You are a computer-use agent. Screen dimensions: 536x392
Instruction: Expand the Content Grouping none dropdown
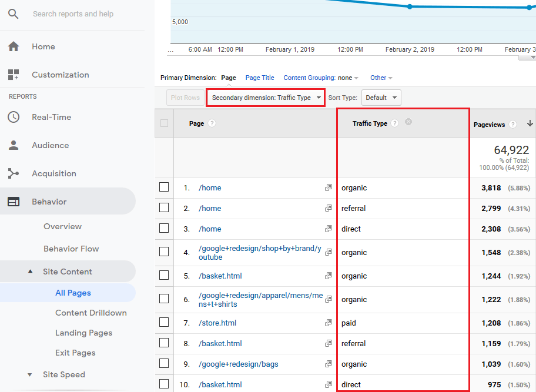point(320,77)
